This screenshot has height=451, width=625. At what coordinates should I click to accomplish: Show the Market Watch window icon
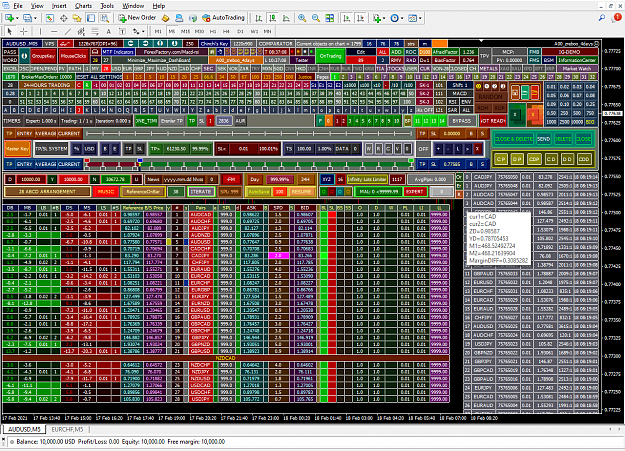[50, 18]
